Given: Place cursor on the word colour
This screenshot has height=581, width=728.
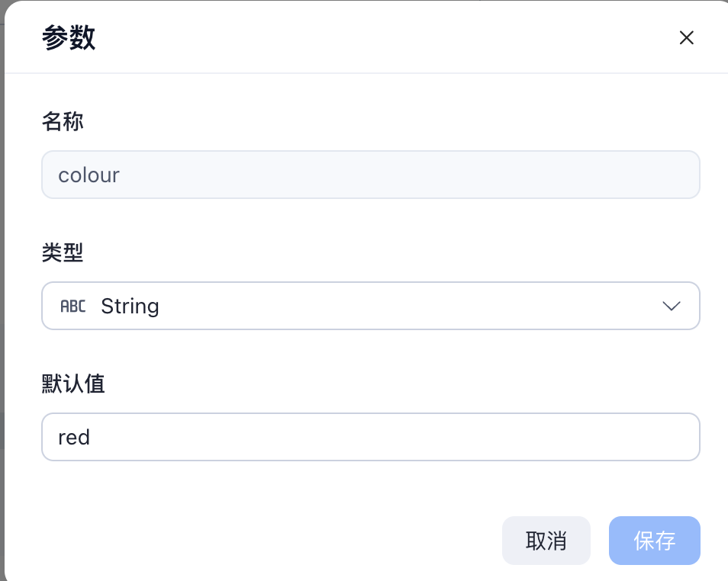Looking at the screenshot, I should click(89, 175).
